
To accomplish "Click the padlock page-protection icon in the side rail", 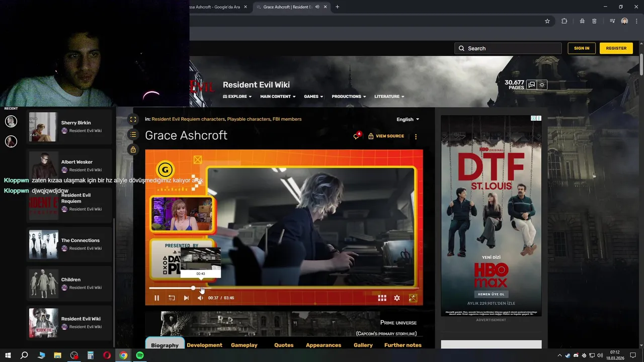I will [x=133, y=149].
